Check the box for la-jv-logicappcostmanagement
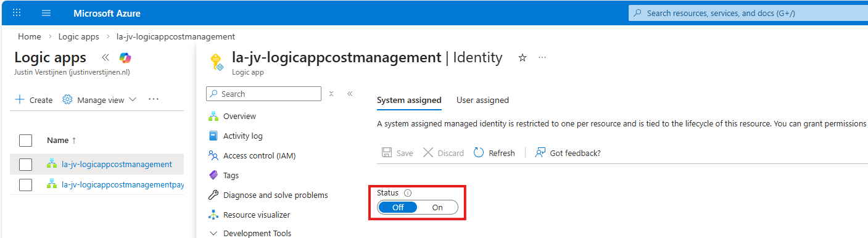Image resolution: width=868 pixels, height=238 pixels. (x=25, y=164)
